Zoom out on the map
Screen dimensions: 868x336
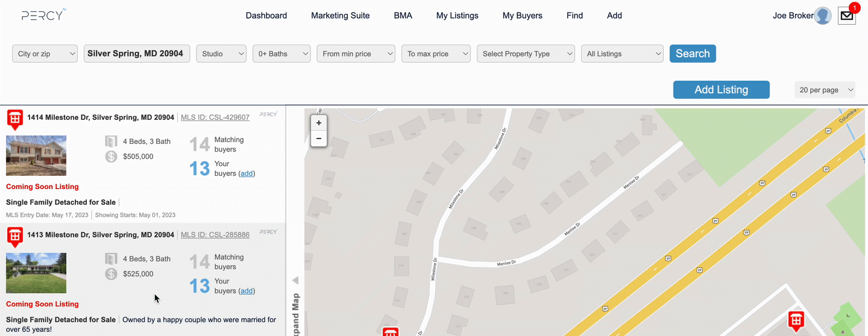[318, 138]
